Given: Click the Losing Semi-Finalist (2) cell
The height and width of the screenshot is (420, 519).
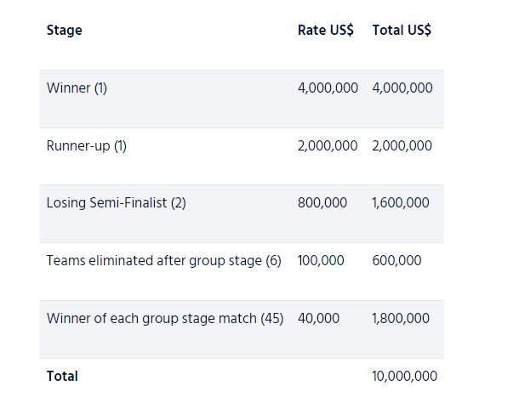Looking at the screenshot, I should 116,203.
